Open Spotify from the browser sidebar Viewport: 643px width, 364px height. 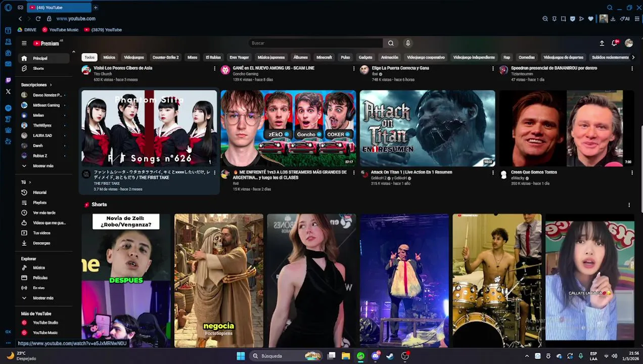[x=8, y=108]
